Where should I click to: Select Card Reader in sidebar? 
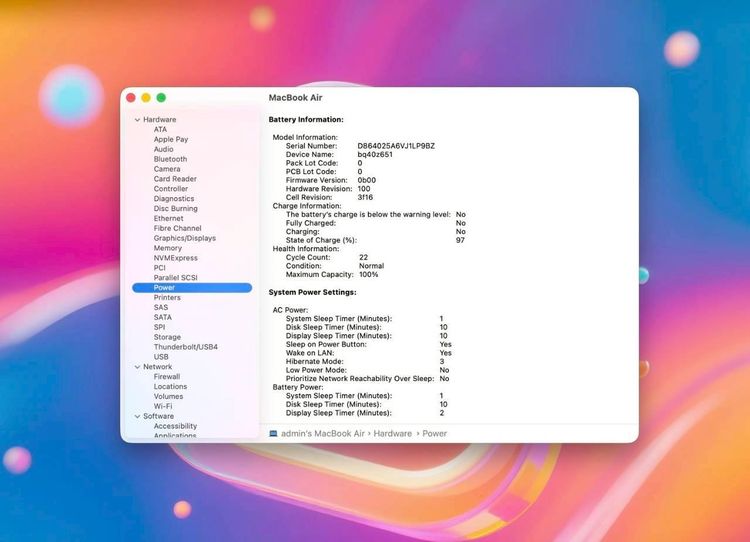[x=175, y=179]
